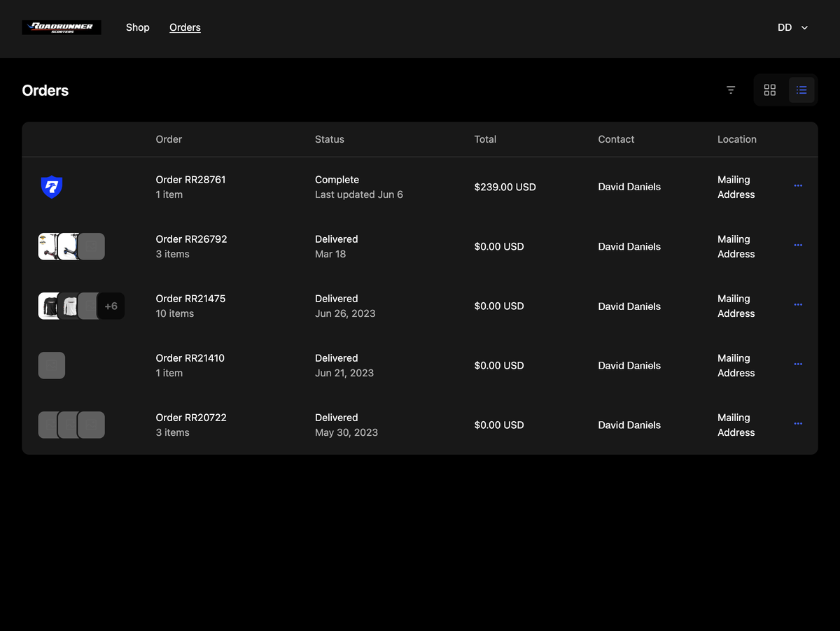Image resolution: width=840 pixels, height=631 pixels.
Task: Open Order RR26792 details
Action: coord(191,239)
